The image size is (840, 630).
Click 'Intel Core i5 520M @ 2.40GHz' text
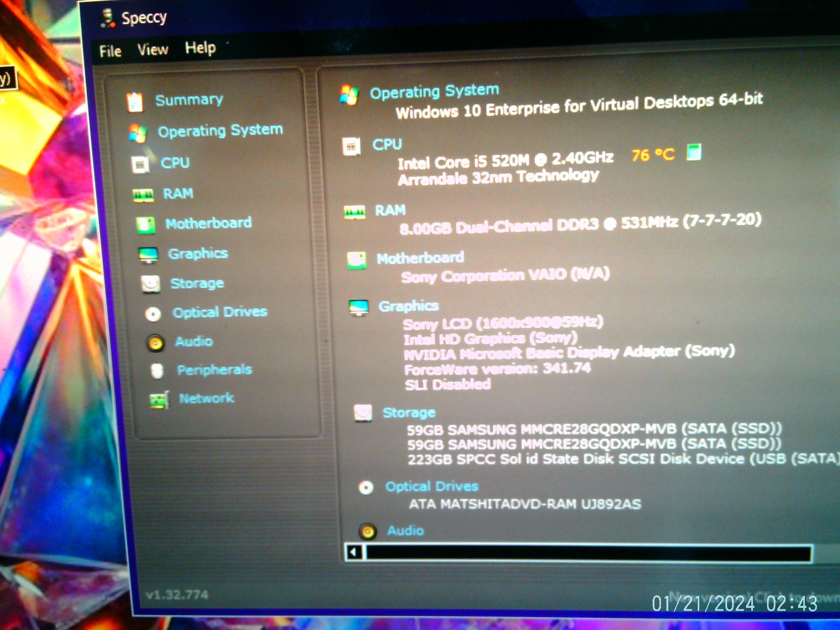(505, 160)
